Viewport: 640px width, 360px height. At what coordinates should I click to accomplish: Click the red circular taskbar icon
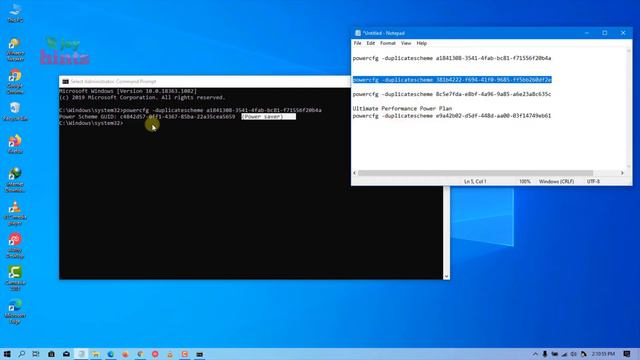155,354
